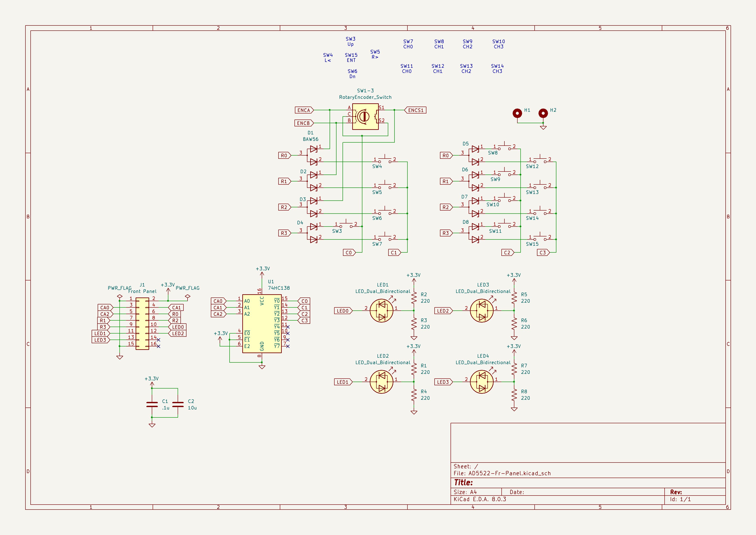756x535 pixels.
Task: Click the 'SW4 L<' legend note
Action: coord(328,58)
